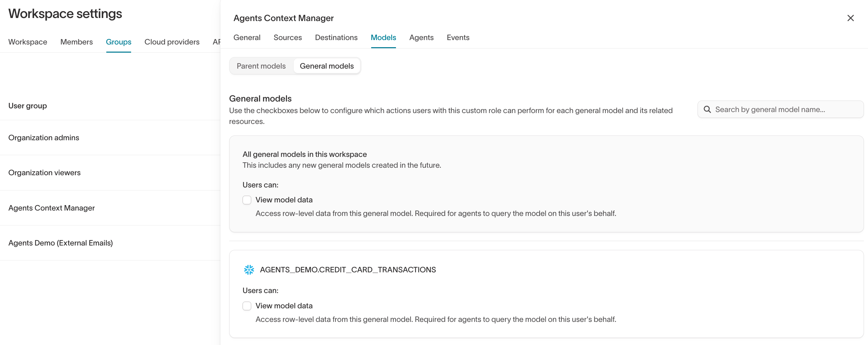Click the search magnifier icon
868x345 pixels.
pyautogui.click(x=707, y=109)
